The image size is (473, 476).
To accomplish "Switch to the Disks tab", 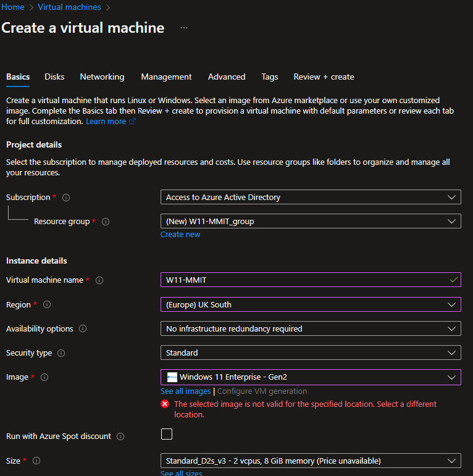I will (54, 77).
